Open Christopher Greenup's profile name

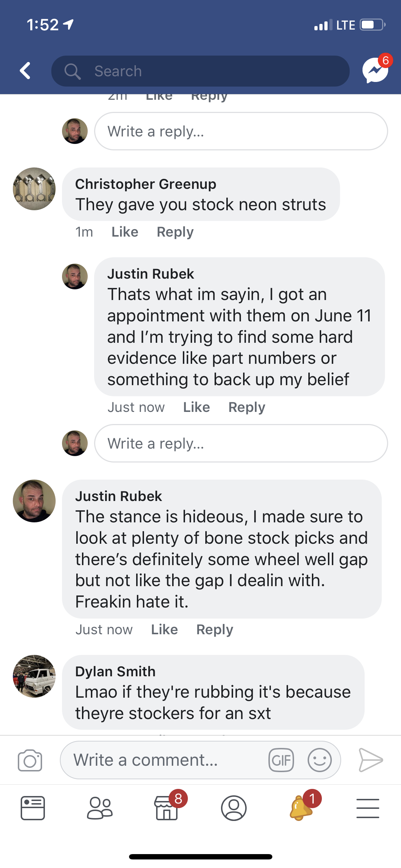coord(145,184)
